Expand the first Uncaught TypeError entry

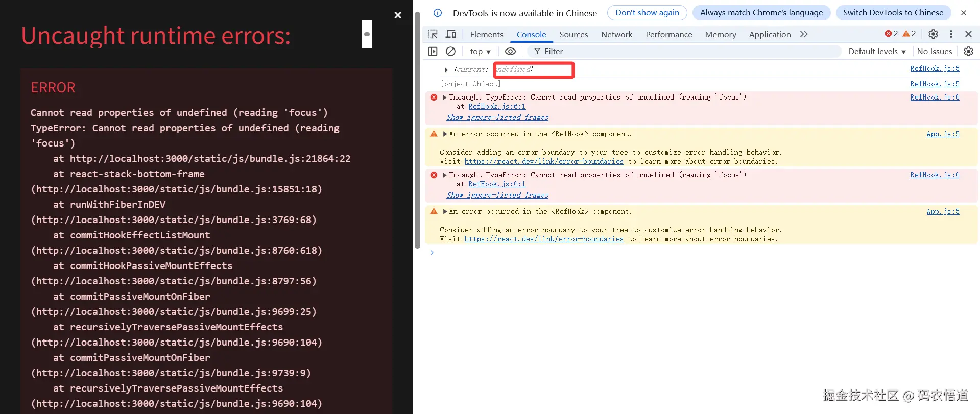tap(445, 97)
